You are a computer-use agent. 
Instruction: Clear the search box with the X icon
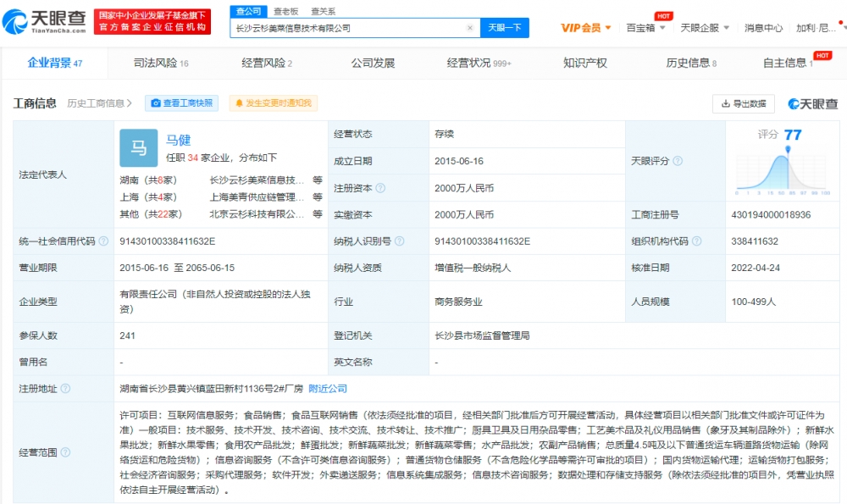coord(470,28)
